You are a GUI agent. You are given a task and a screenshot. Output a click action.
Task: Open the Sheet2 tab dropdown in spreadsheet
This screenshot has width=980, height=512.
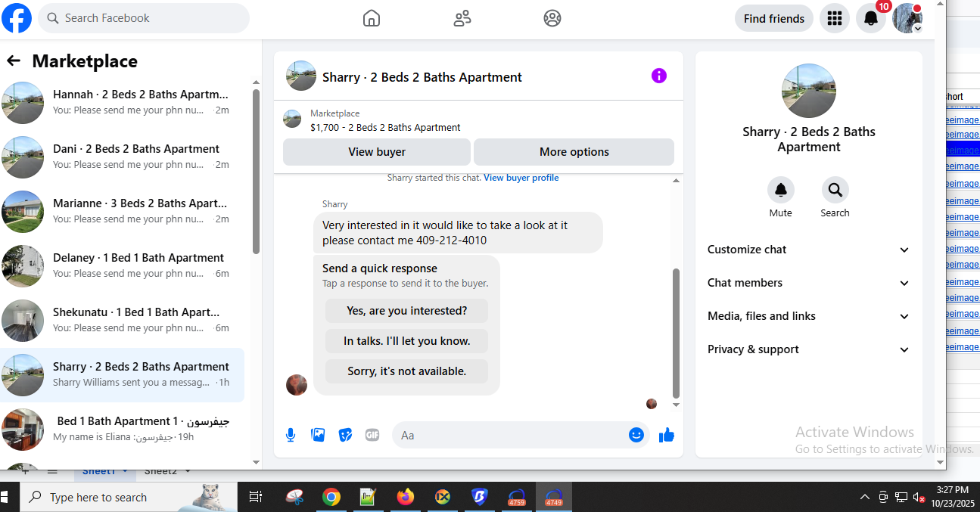[187, 471]
